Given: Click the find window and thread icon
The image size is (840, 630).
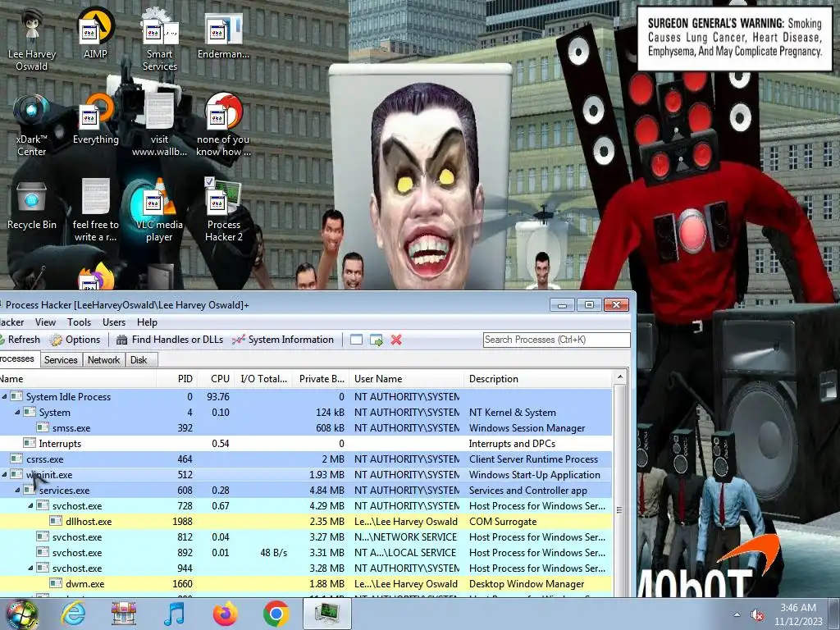Looking at the screenshot, I should [x=376, y=340].
